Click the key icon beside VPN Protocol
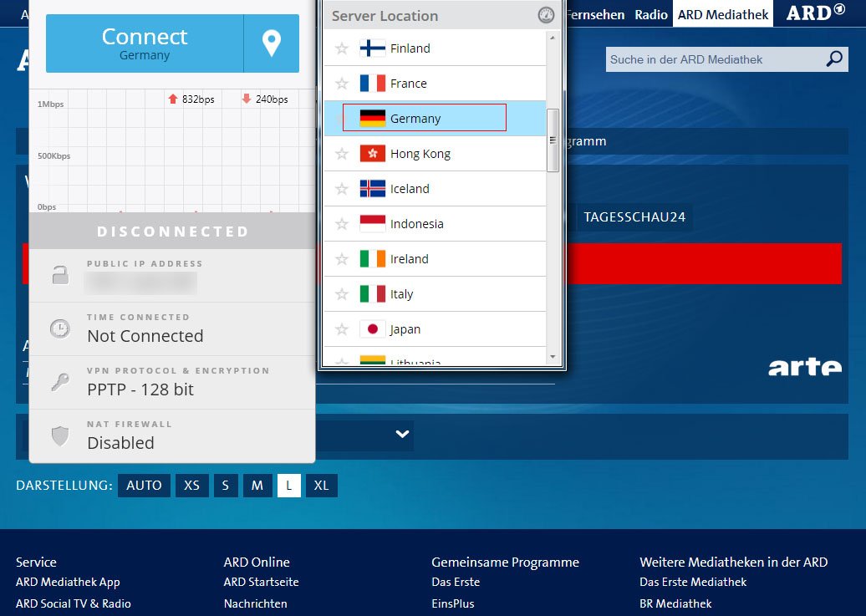Screen dimensions: 866x616 tap(60, 382)
